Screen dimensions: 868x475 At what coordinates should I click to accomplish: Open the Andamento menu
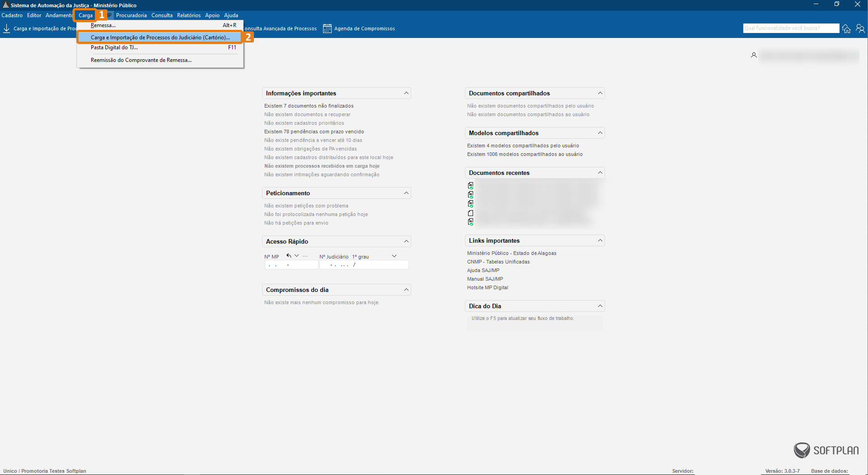(x=59, y=15)
